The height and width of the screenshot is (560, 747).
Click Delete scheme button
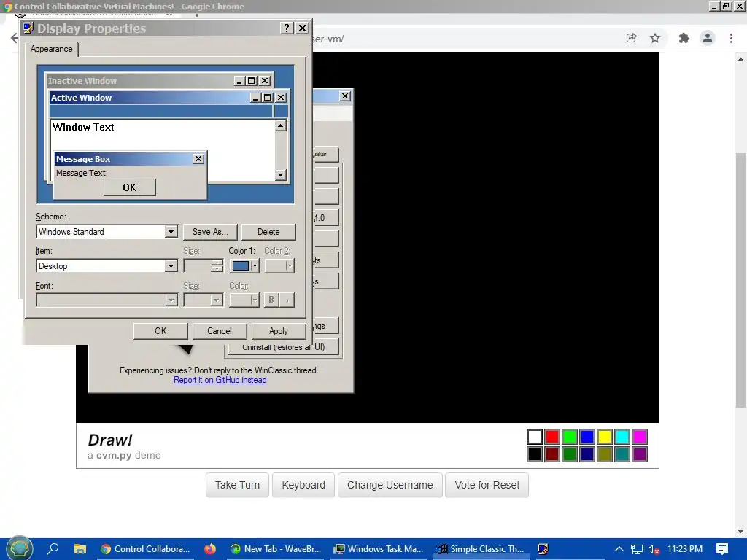tap(268, 232)
